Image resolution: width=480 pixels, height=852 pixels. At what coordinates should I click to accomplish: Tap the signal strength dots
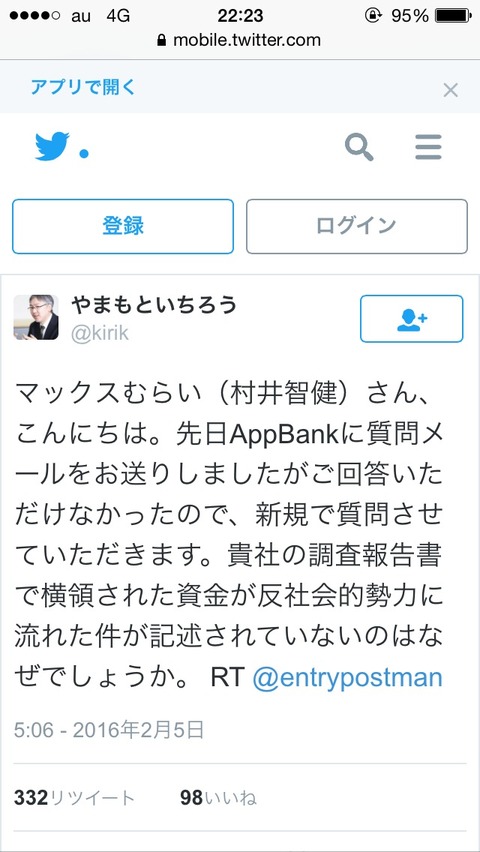[x=35, y=16]
